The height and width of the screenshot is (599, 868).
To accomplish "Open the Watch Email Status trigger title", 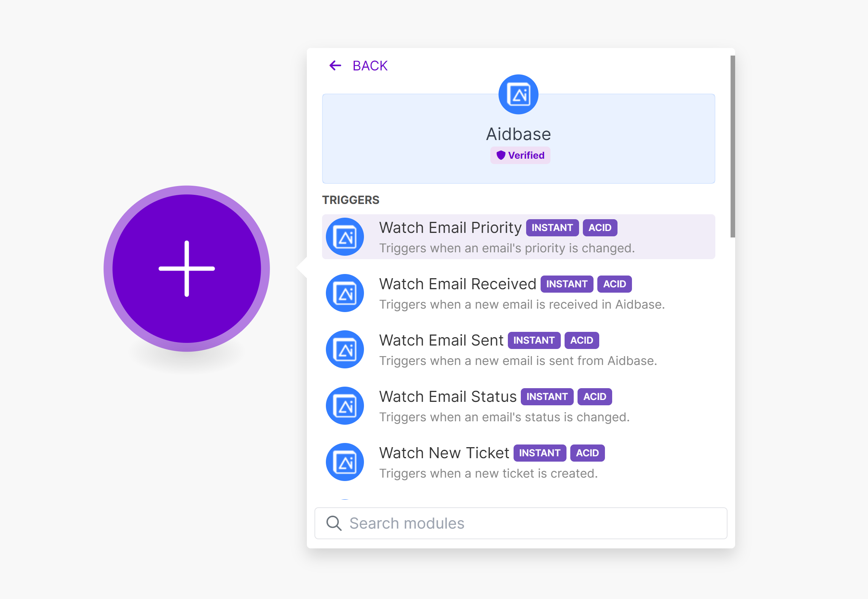I will [448, 397].
